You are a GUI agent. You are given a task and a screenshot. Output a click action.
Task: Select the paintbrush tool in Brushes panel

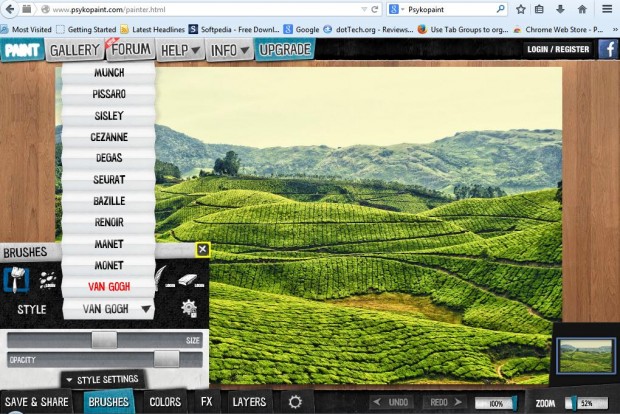tap(16, 280)
